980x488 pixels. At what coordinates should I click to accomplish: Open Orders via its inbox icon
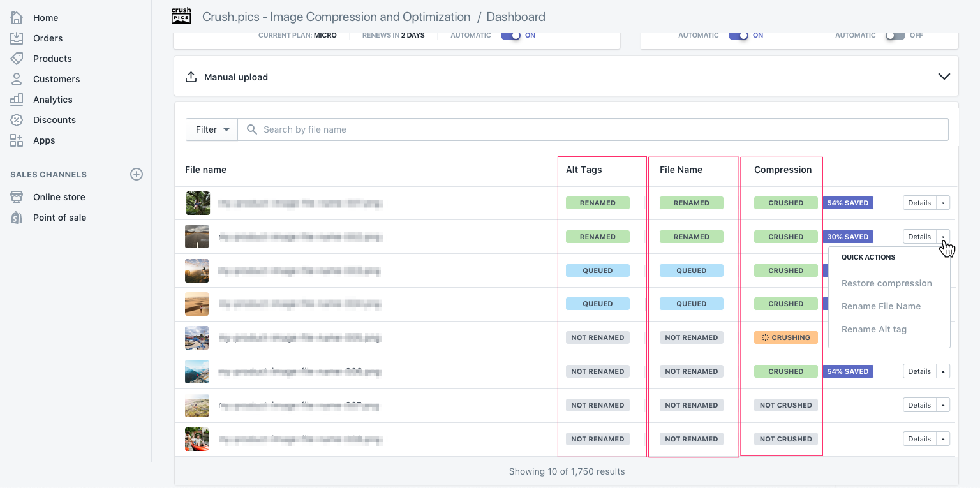(16, 38)
